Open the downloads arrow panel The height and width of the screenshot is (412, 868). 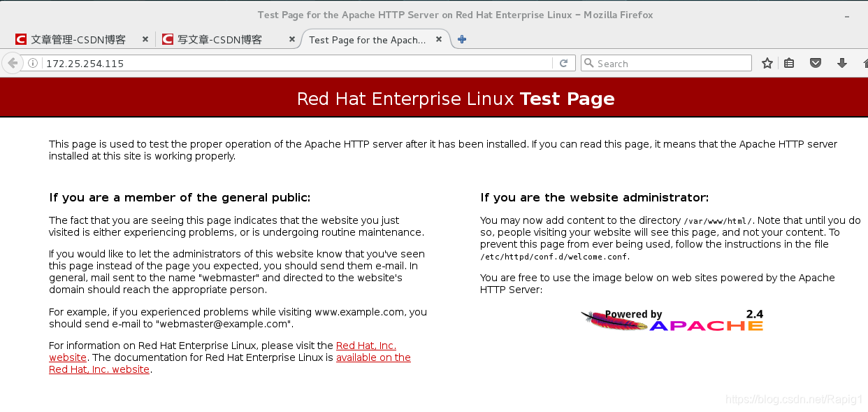(x=841, y=63)
